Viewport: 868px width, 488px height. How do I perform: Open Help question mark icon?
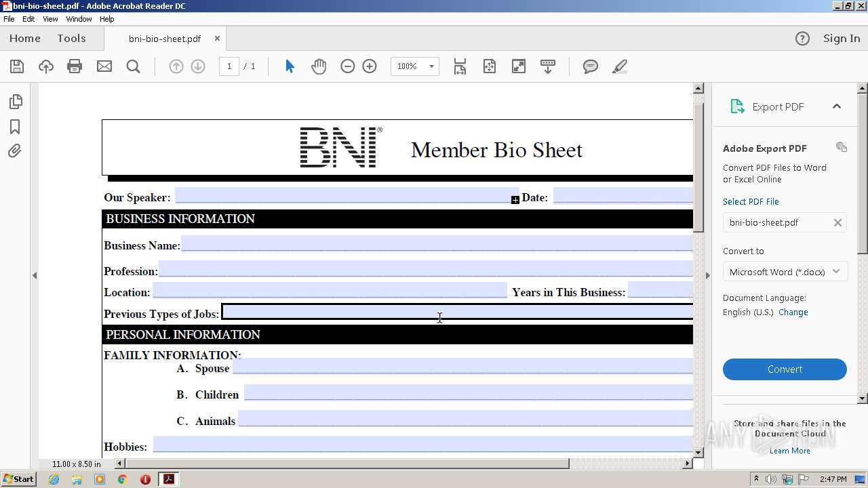tap(802, 39)
